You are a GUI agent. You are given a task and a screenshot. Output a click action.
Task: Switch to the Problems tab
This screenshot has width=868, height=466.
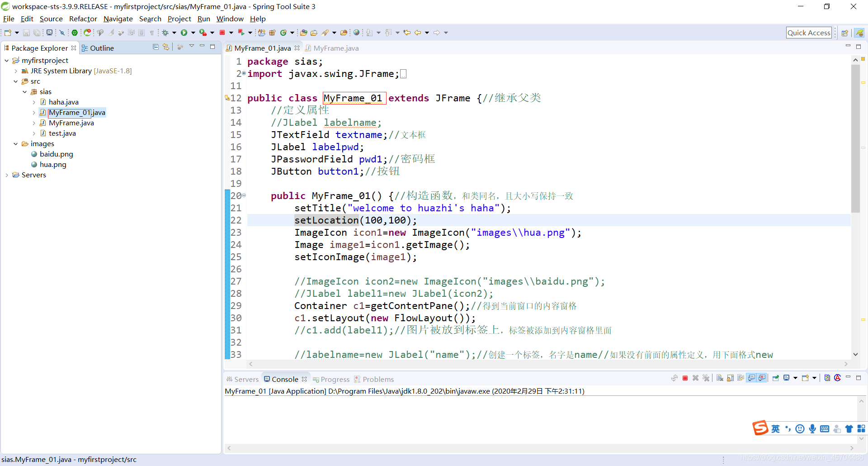tap(374, 379)
